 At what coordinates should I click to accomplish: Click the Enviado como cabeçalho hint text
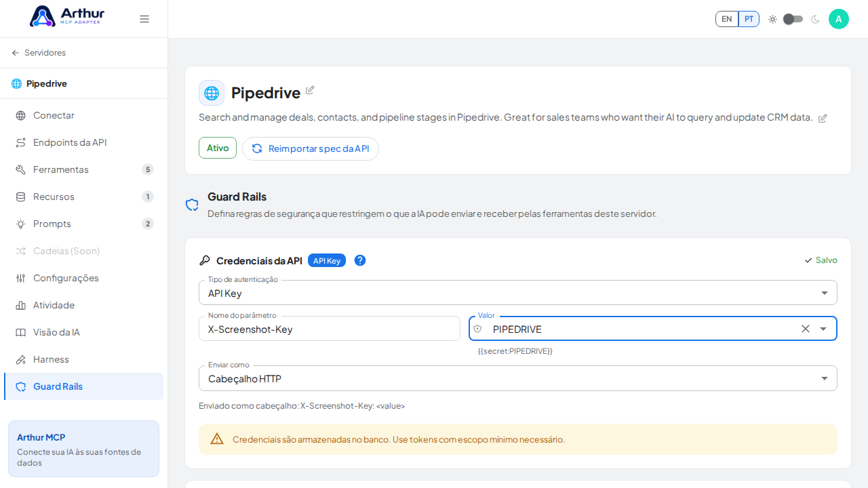point(302,406)
